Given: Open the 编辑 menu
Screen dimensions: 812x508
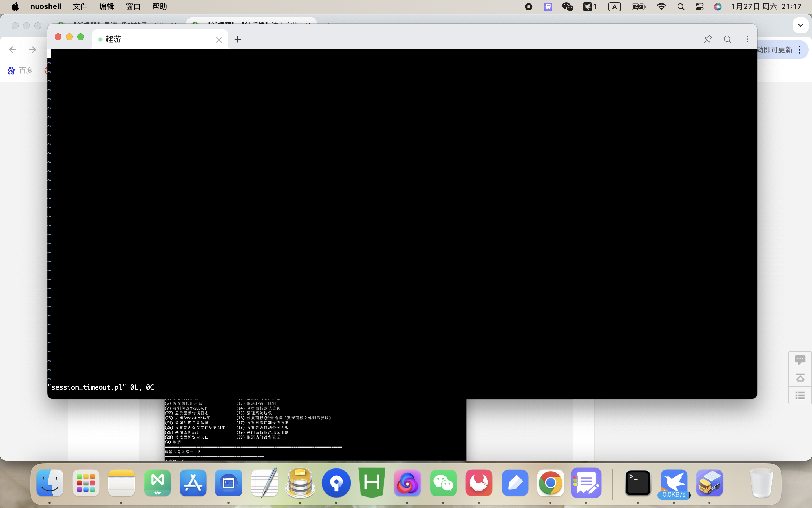Looking at the screenshot, I should 107,7.
